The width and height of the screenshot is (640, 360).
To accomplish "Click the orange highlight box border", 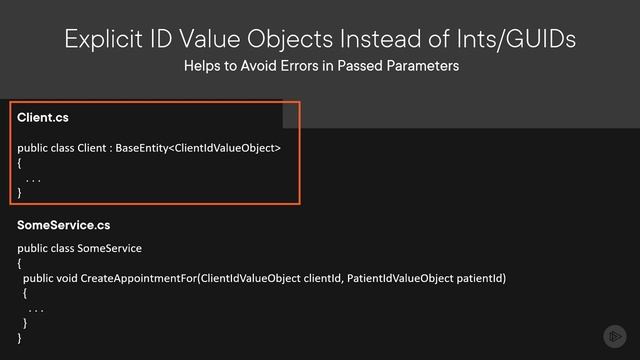I will [x=300, y=153].
